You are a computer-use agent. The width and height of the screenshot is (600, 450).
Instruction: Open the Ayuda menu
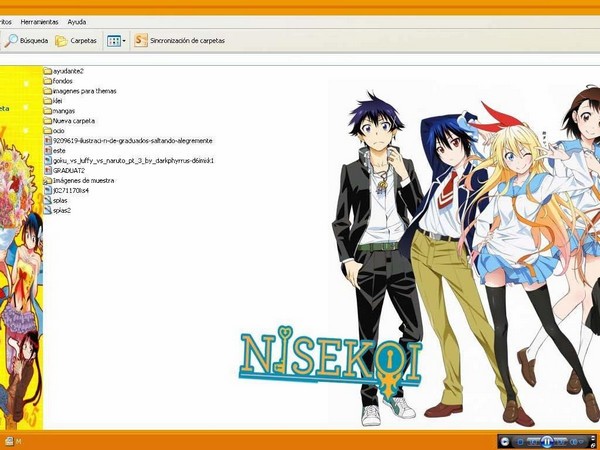click(77, 22)
